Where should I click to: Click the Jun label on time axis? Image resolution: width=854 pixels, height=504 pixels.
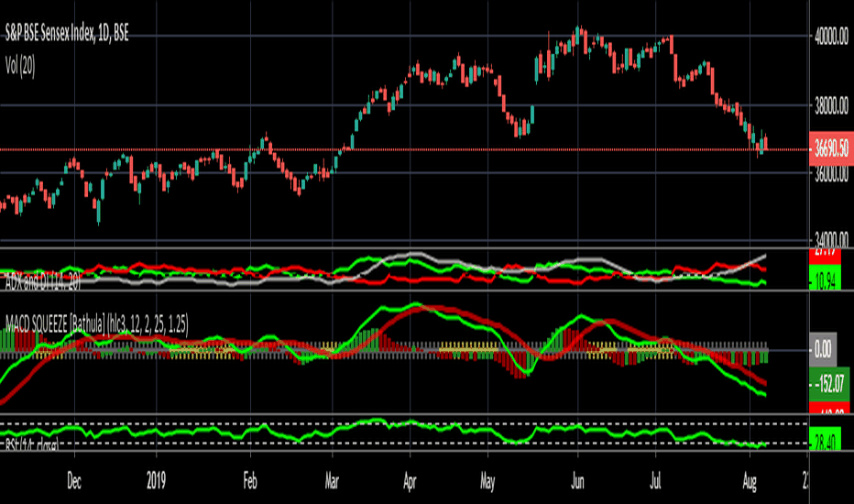click(x=577, y=482)
